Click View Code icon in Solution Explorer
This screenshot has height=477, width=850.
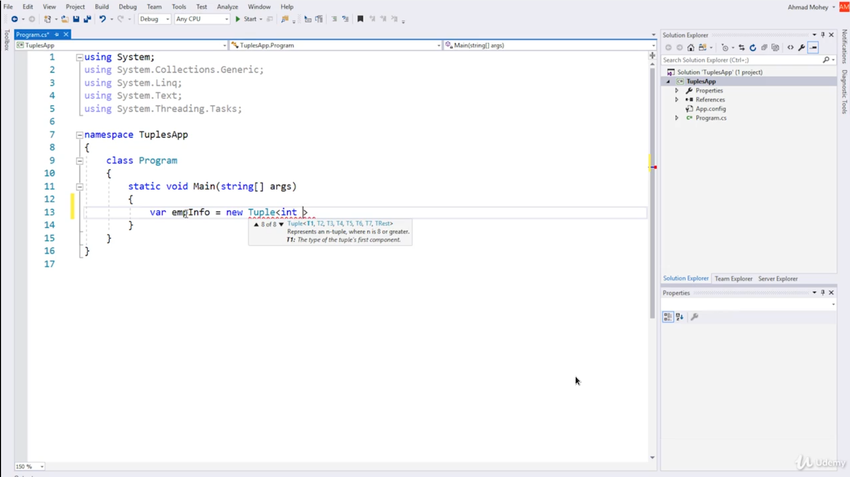[x=790, y=48]
